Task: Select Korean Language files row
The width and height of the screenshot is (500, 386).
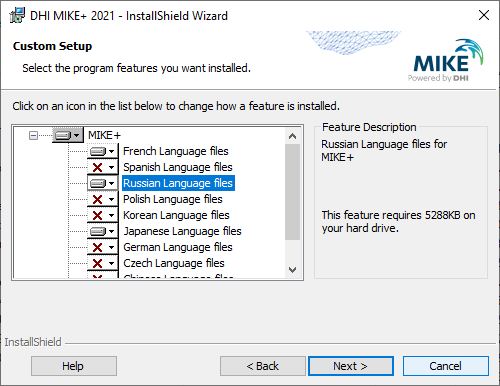Action: 176,215
